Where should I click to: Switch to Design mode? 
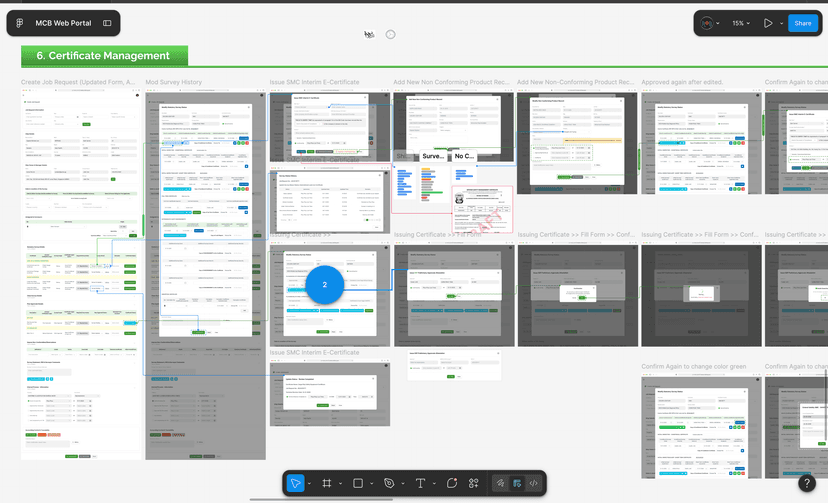517,483
